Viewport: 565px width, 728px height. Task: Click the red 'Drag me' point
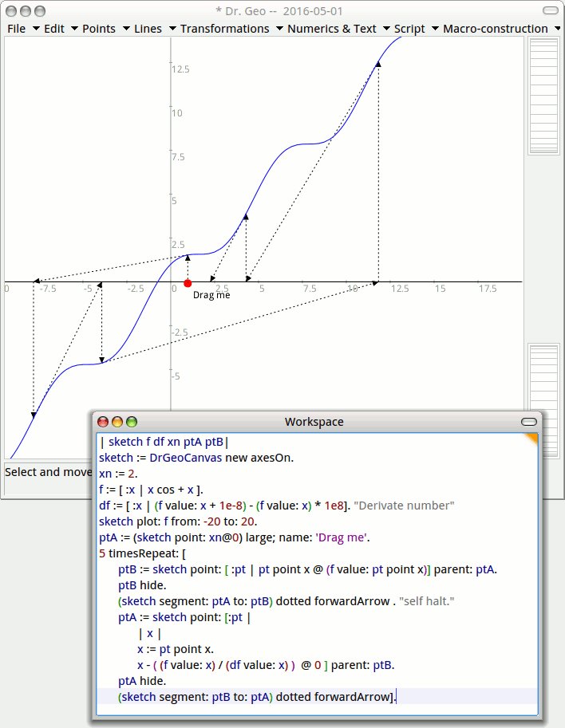tap(188, 283)
